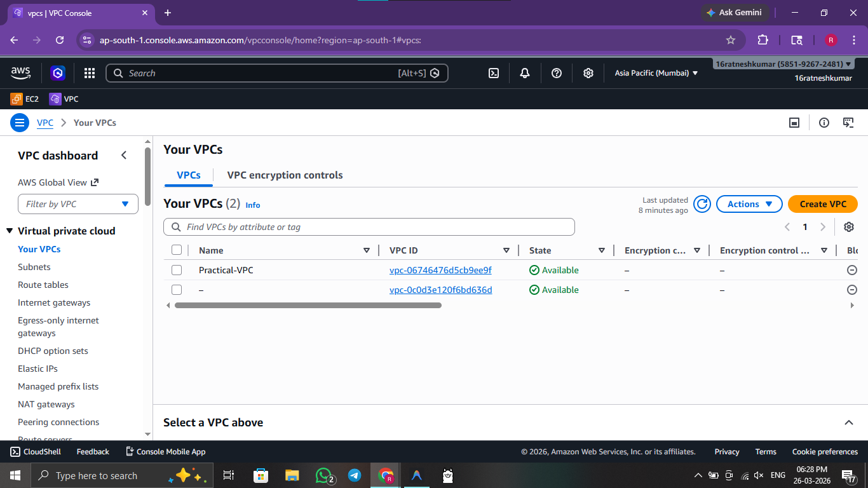Open Elastic IPs in the sidebar
Image resolution: width=868 pixels, height=488 pixels.
pyautogui.click(x=38, y=369)
